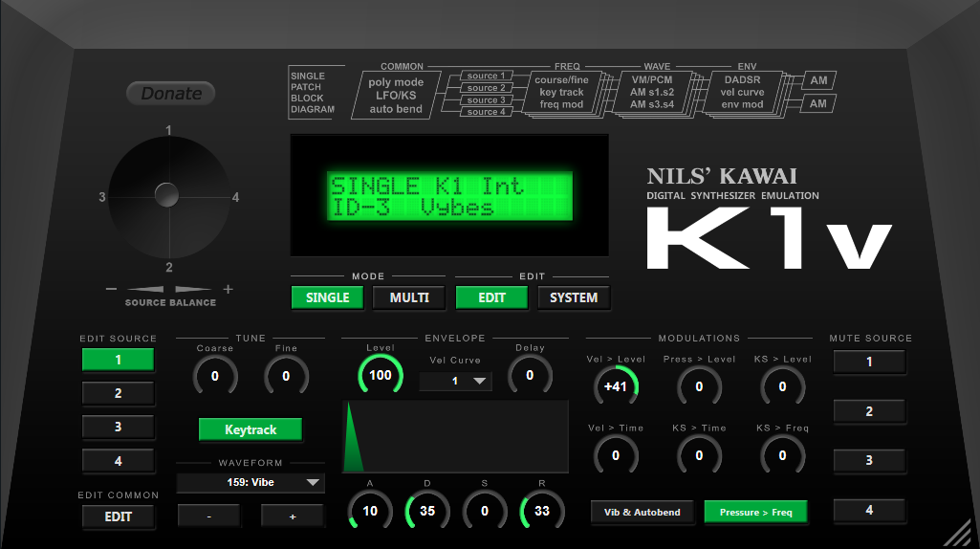
Task: Click the Donate button
Action: [x=171, y=94]
